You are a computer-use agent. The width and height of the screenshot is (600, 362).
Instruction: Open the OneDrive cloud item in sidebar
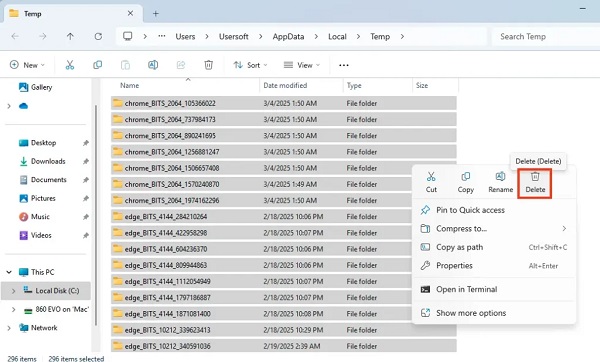[x=23, y=106]
